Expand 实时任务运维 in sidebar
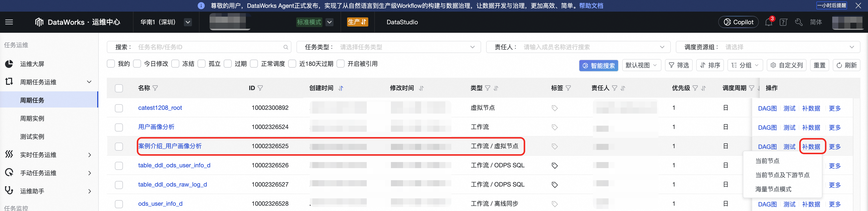Screen dimensions: 868x211 tap(90, 155)
